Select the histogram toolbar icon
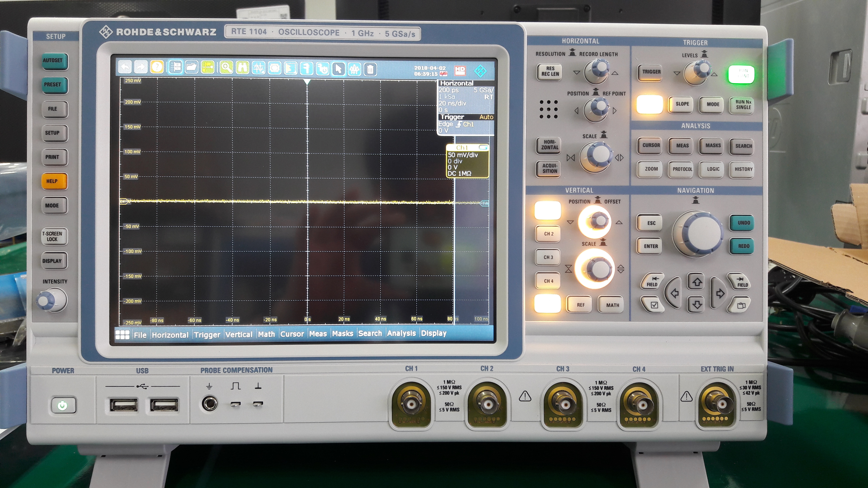Screen dimensions: 868x488 [x=290, y=68]
